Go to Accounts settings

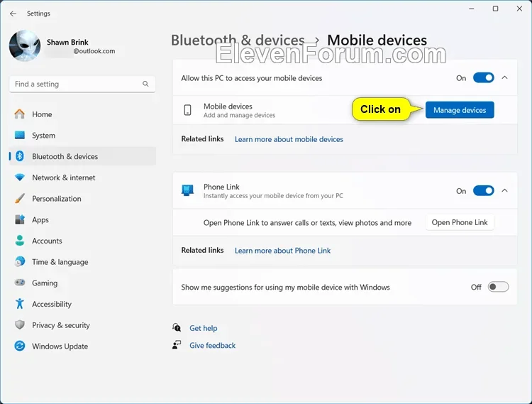click(82, 241)
